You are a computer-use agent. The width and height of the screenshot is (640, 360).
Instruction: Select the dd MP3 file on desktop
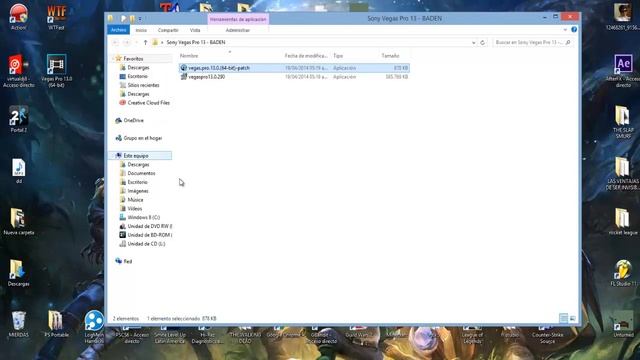(18, 171)
